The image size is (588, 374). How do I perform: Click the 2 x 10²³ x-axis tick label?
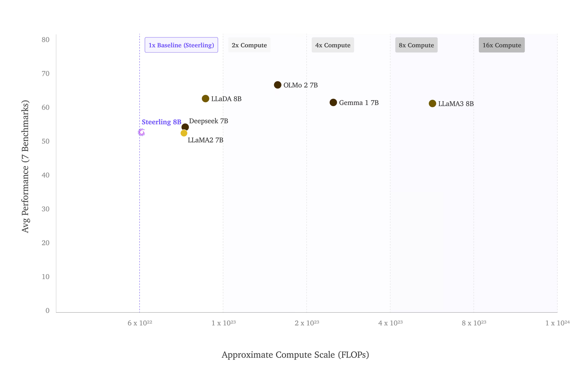(307, 323)
